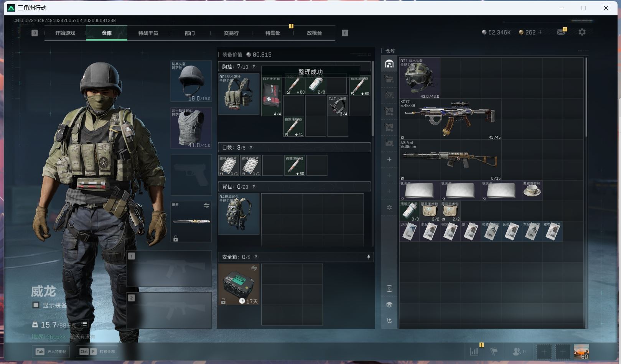
Task: Open the statistics bar chart icon
Action: 474,351
